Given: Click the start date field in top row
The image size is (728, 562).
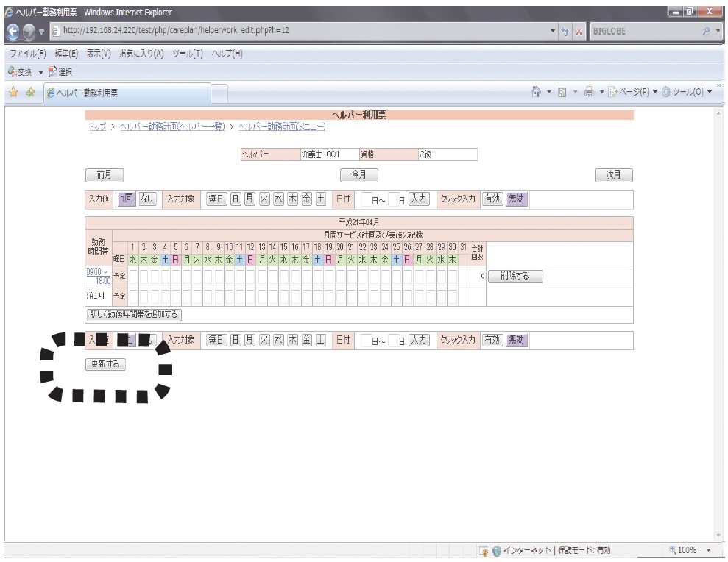Looking at the screenshot, I should tap(367, 199).
